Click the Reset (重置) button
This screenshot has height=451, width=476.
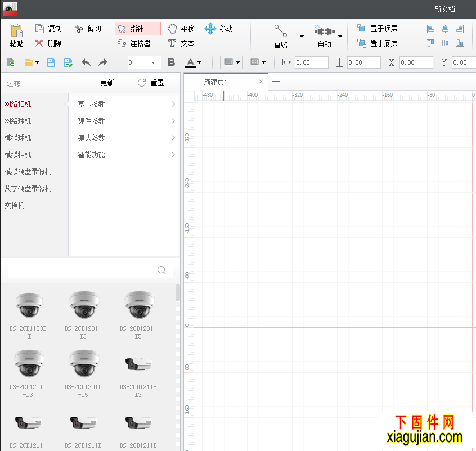click(x=151, y=83)
